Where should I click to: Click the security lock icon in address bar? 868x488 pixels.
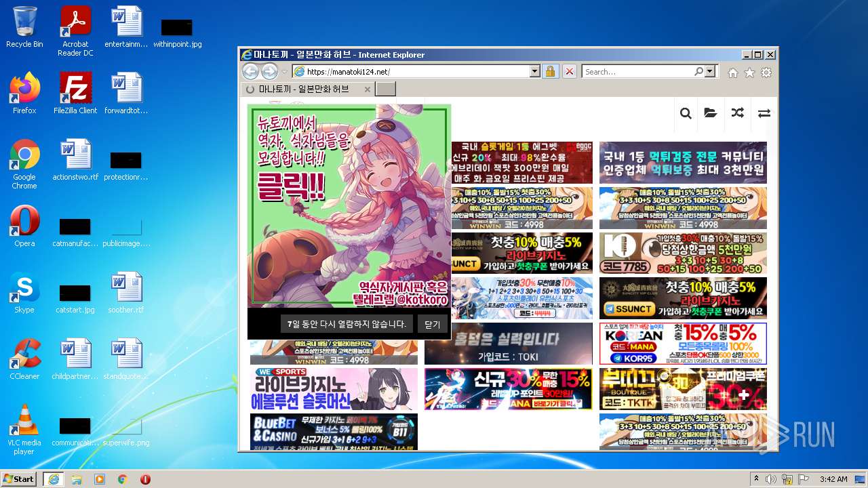[x=550, y=71]
